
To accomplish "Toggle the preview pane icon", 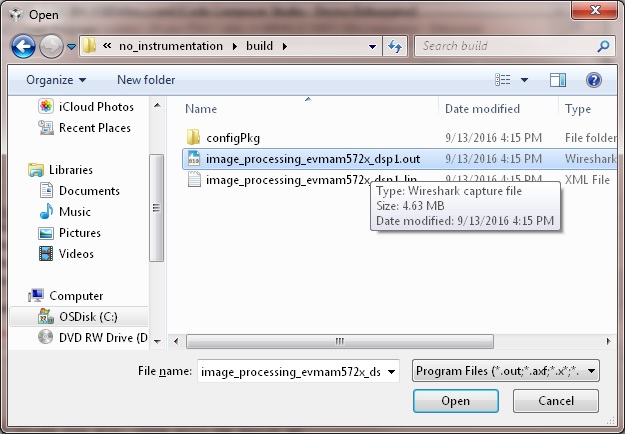I will click(558, 80).
